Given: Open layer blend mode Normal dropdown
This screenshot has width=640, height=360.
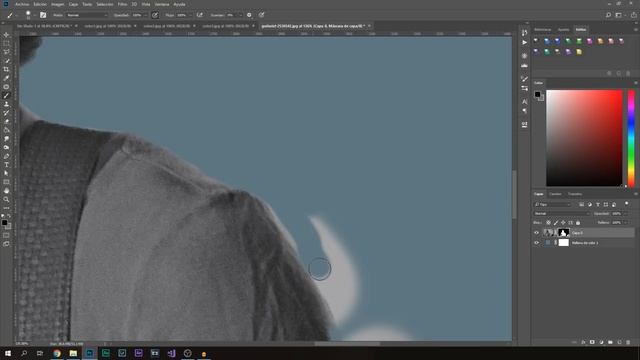Looking at the screenshot, I should click(x=562, y=213).
